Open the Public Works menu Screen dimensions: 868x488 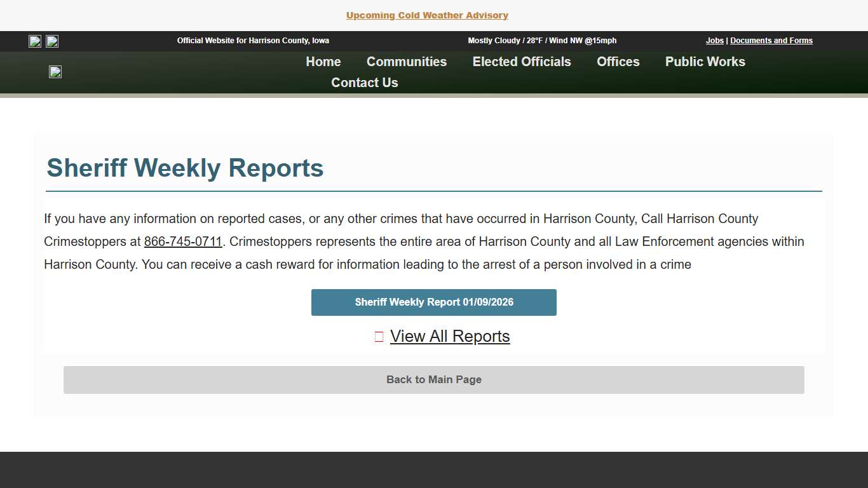pyautogui.click(x=705, y=62)
